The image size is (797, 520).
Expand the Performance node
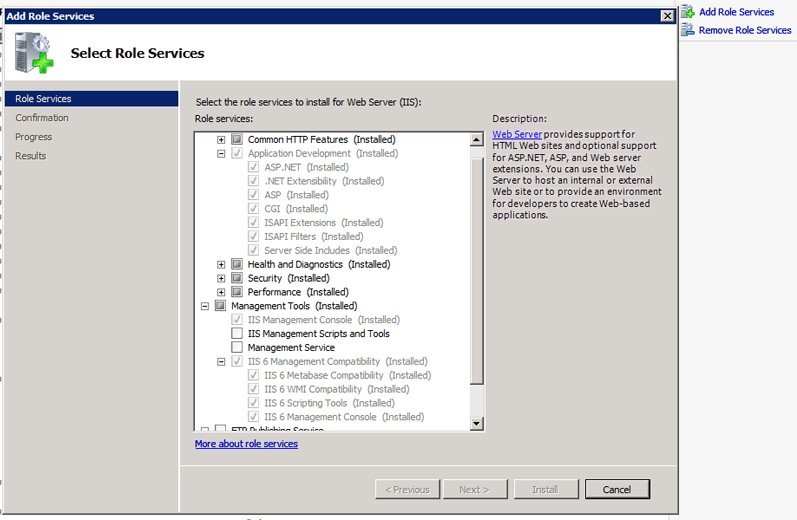tap(221, 292)
